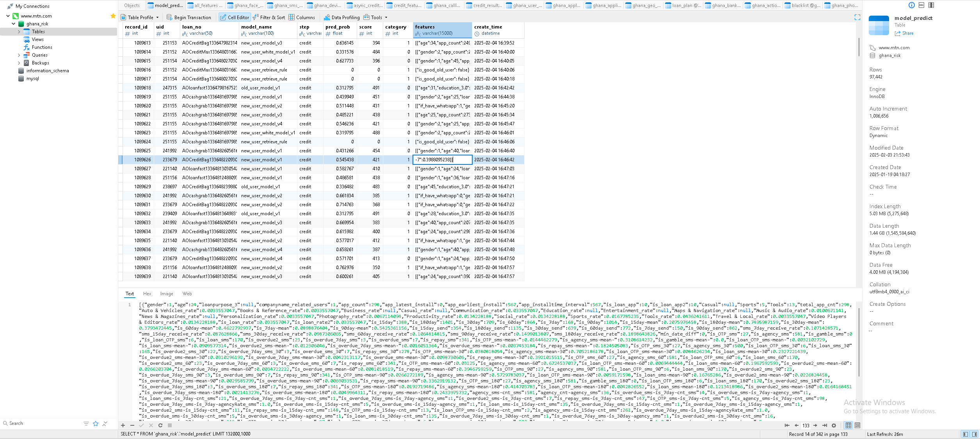Switch to the Hex tab in cell editor
This screenshot has height=439, width=980.
click(x=147, y=294)
